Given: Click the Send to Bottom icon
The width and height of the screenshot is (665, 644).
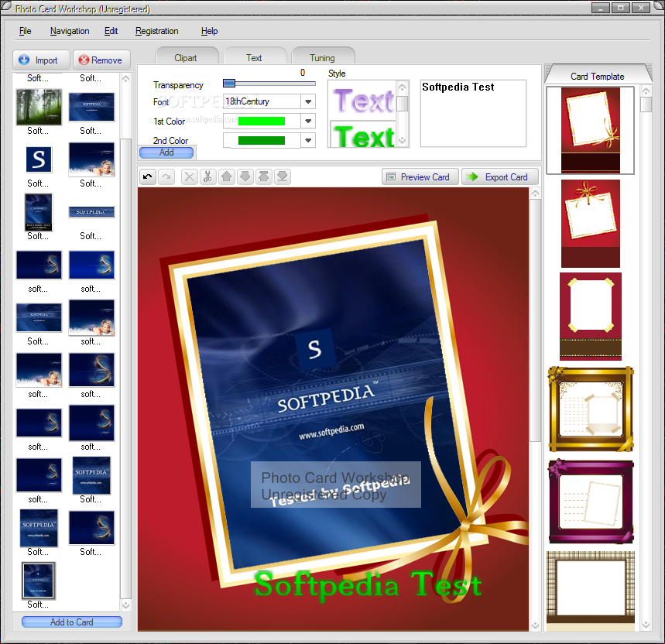Looking at the screenshot, I should pyautogui.click(x=283, y=176).
